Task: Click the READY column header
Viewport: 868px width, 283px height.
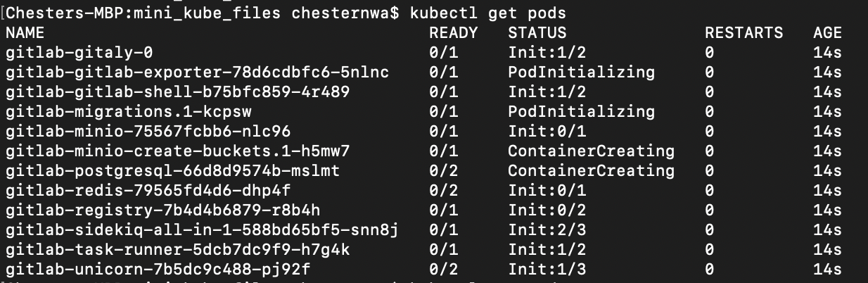Action: (x=454, y=33)
